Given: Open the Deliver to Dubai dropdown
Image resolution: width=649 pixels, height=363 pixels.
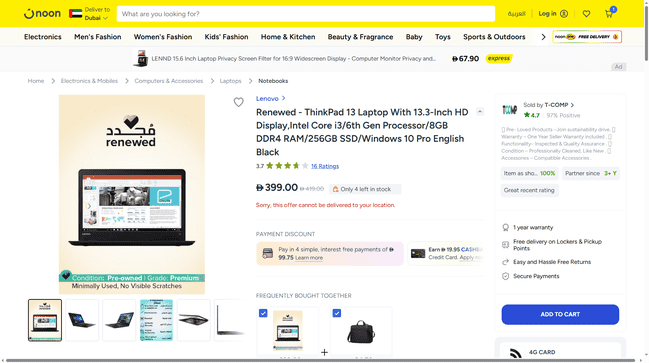Looking at the screenshot, I should click(x=97, y=14).
